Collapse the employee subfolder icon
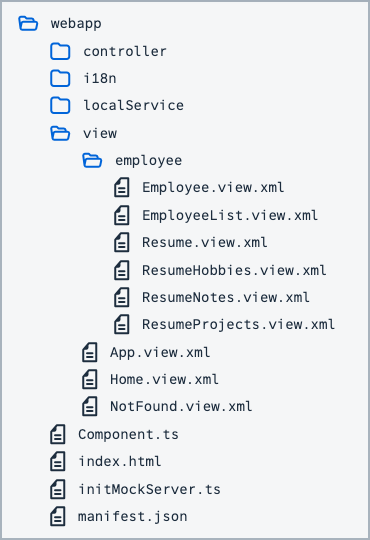This screenshot has height=540, width=370. (x=92, y=160)
